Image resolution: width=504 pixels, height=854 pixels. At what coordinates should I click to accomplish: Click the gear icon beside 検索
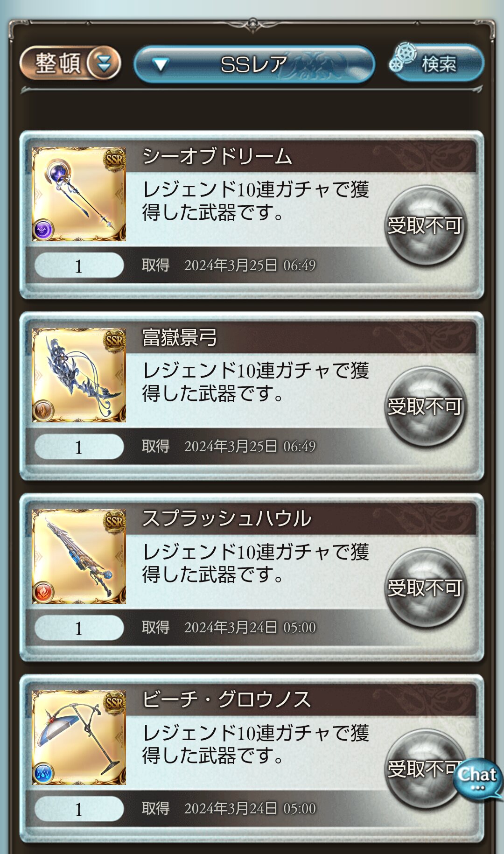[x=403, y=58]
